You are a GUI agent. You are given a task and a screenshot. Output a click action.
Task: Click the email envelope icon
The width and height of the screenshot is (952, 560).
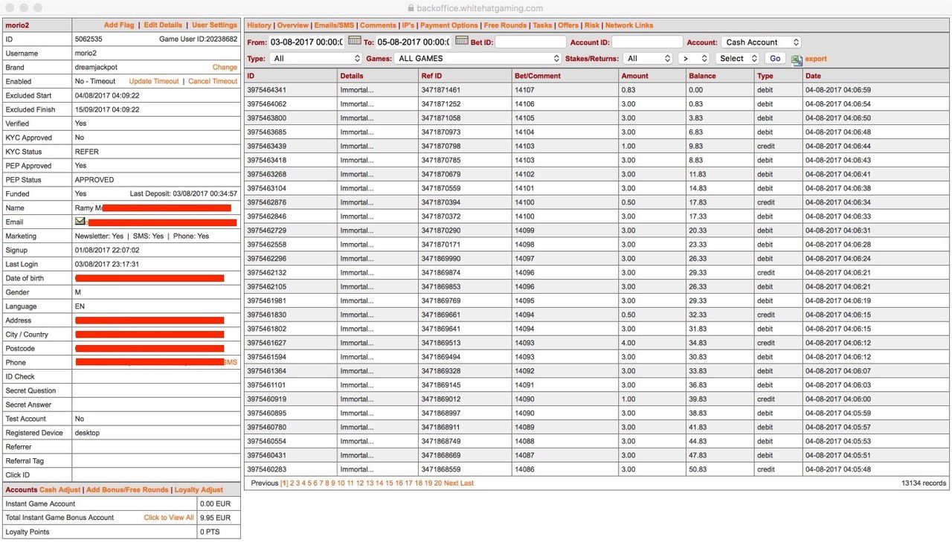(80, 222)
